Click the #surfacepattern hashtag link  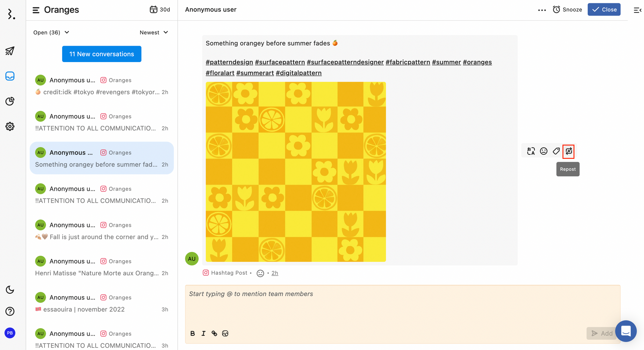pos(279,62)
